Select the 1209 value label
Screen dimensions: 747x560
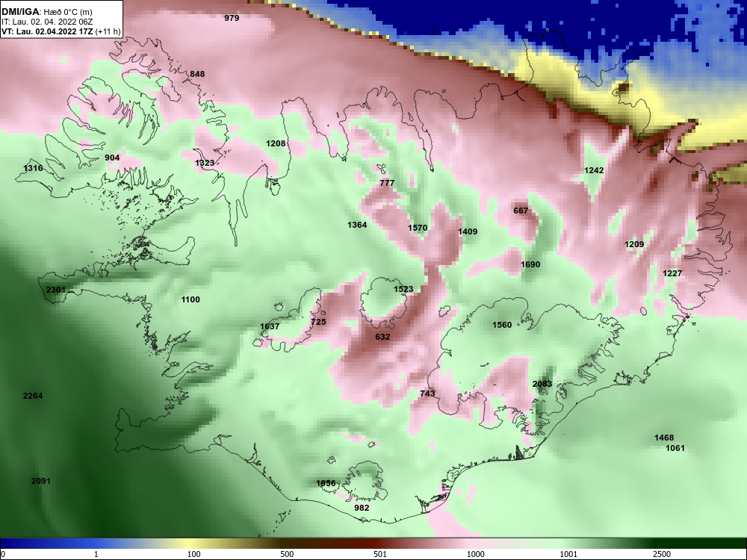tap(634, 244)
